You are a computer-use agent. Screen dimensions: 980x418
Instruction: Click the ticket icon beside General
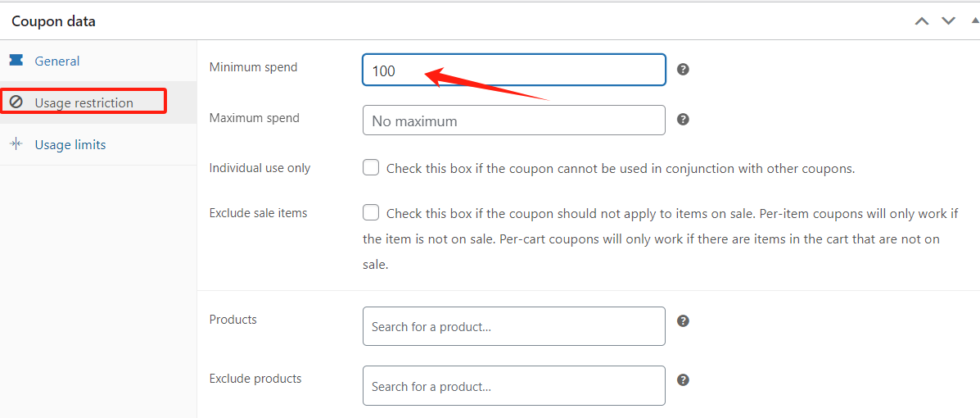pos(16,61)
